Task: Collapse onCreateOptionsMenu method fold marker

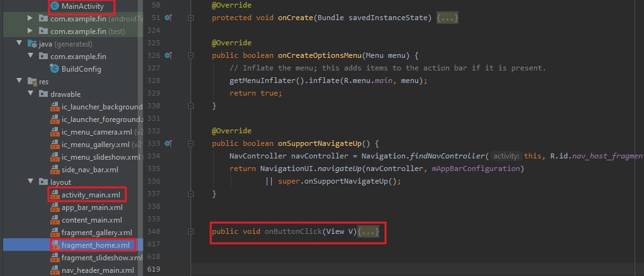Action: point(191,55)
